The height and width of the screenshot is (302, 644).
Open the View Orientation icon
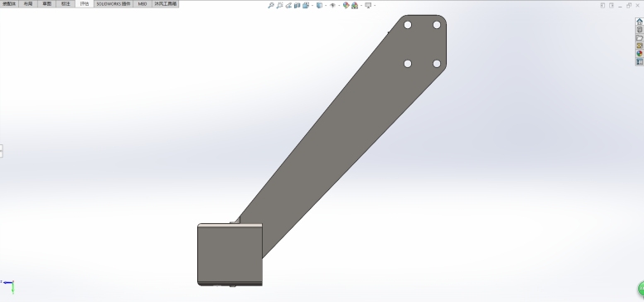point(306,5)
